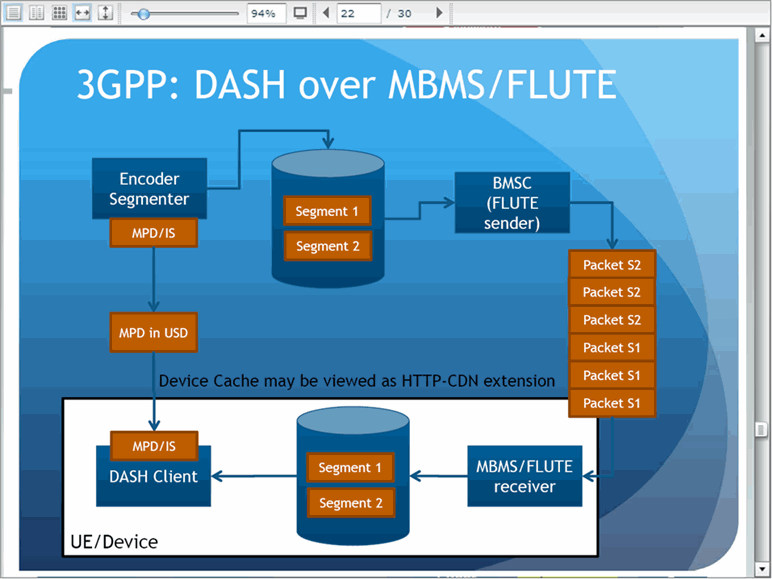Click 'Device Cache may be viewed as HTTP-CDN extension' text
The width and height of the screenshot is (772, 579).
(357, 381)
